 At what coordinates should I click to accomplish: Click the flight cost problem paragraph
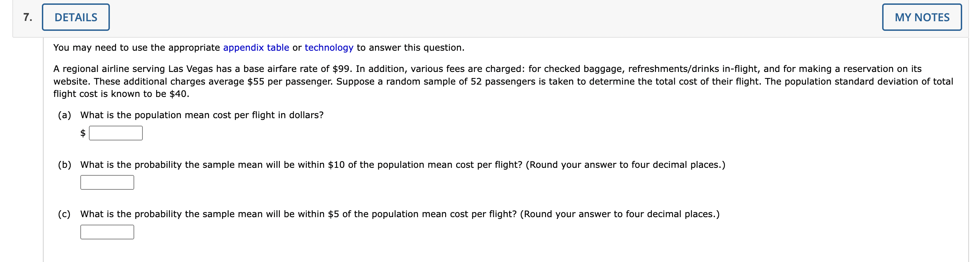tap(495, 81)
